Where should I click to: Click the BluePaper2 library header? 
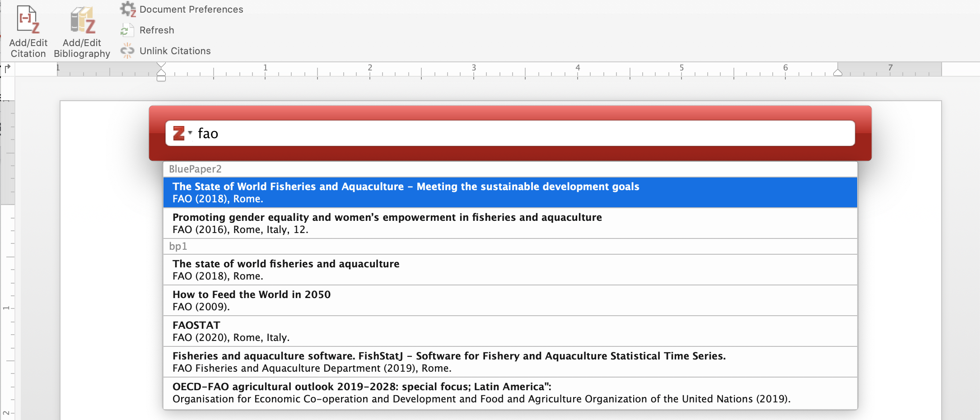pos(510,169)
